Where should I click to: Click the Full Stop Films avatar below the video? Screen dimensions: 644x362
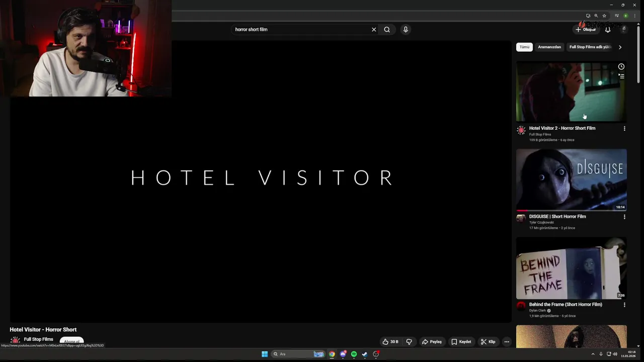(x=15, y=341)
